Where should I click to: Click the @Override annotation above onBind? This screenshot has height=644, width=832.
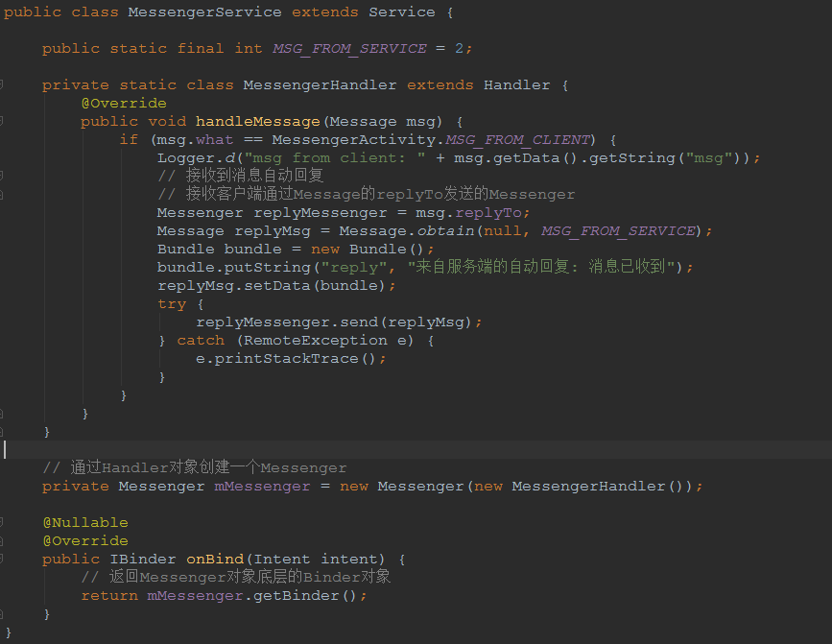point(85,541)
